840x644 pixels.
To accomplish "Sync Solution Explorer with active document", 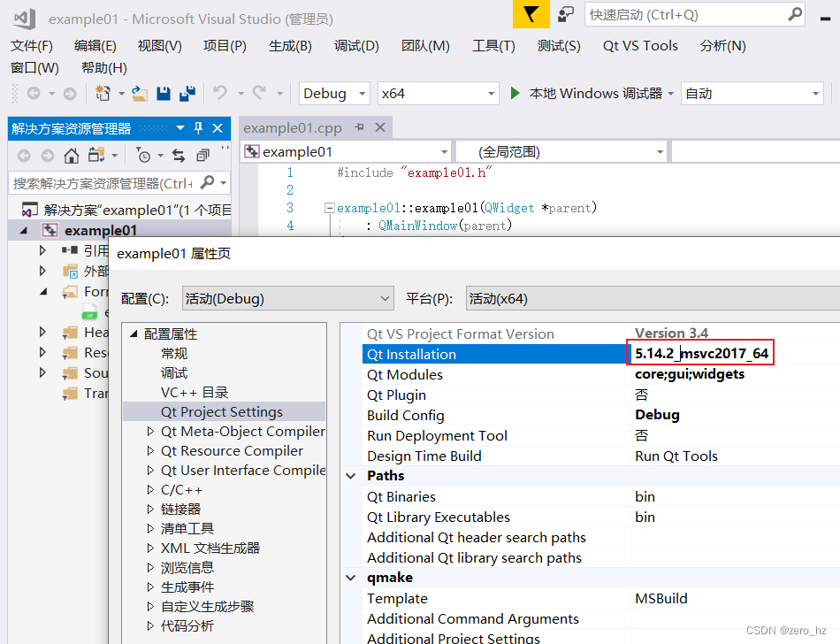I will click(179, 157).
